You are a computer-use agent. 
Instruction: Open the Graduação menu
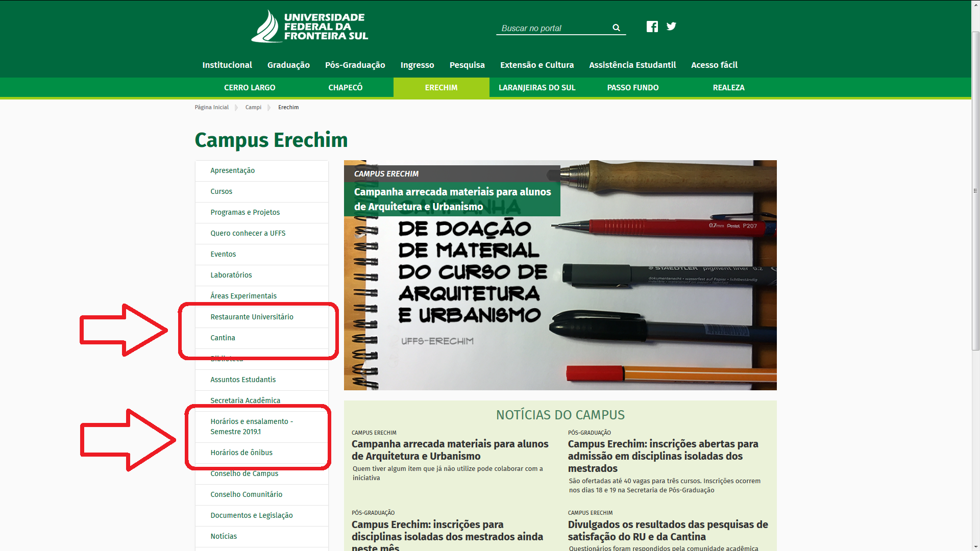(x=288, y=65)
